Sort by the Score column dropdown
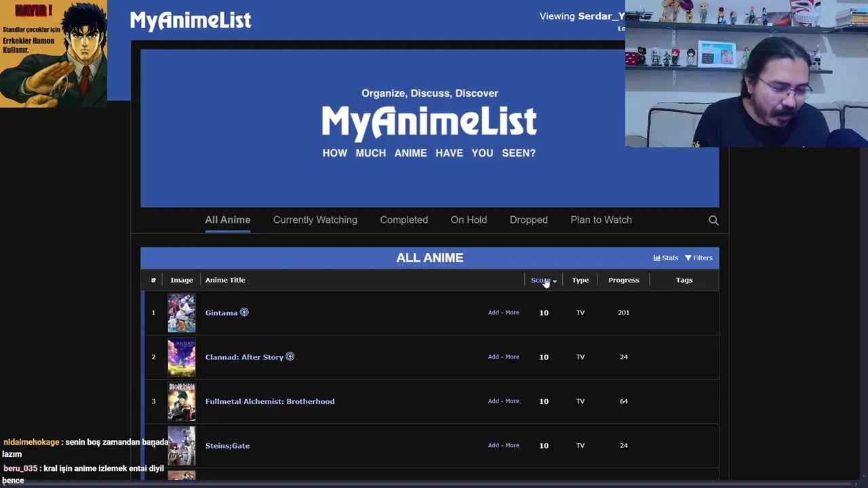Image resolution: width=868 pixels, height=488 pixels. pos(544,280)
